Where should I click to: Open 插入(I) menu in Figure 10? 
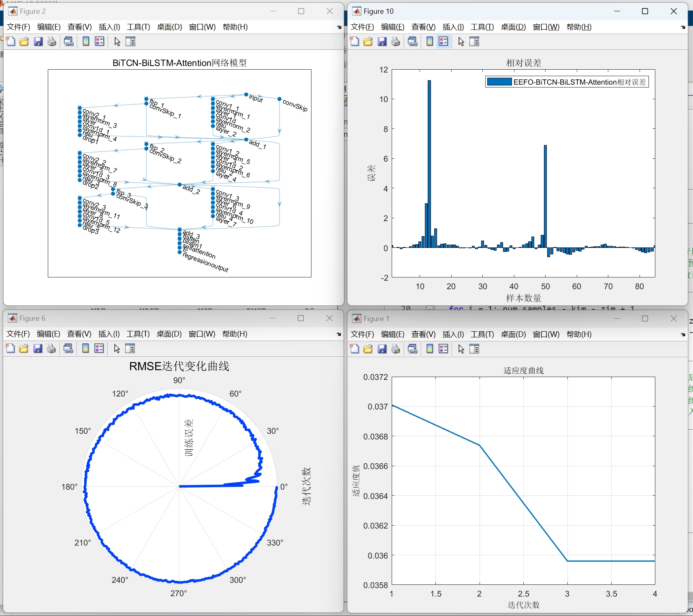click(x=453, y=27)
